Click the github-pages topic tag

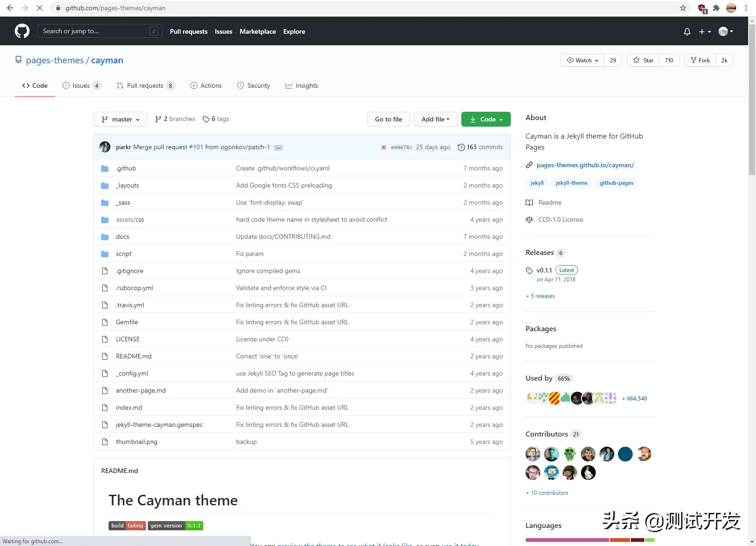coord(616,183)
